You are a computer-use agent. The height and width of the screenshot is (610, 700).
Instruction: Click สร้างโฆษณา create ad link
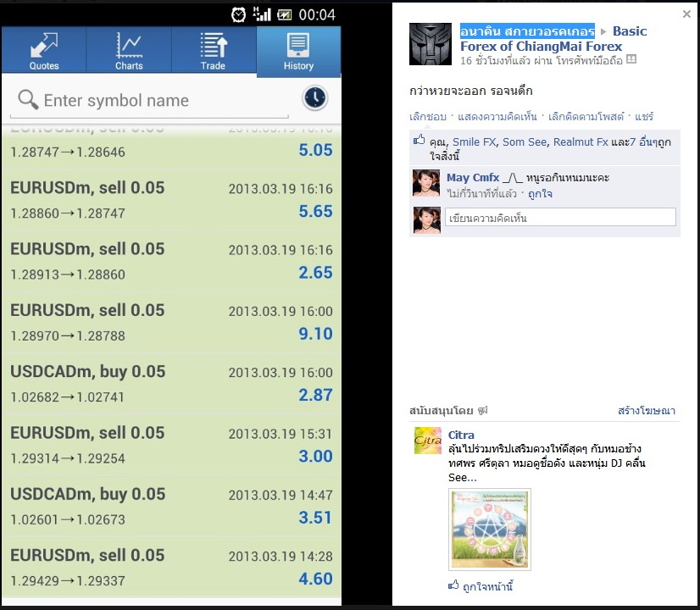[647, 411]
